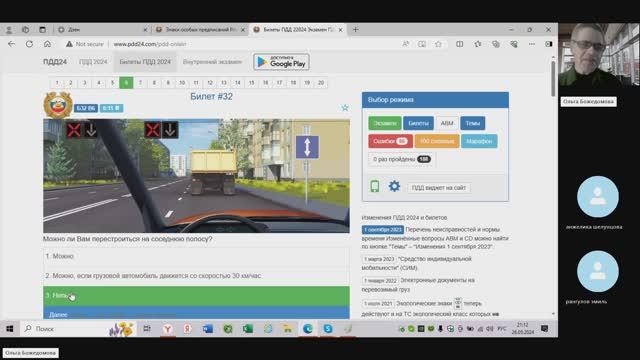Open settings gear in mode panel

point(394,186)
